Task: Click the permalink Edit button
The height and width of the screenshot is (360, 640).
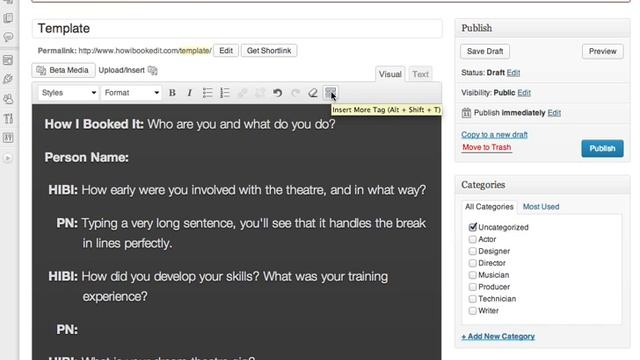Action: click(x=226, y=51)
